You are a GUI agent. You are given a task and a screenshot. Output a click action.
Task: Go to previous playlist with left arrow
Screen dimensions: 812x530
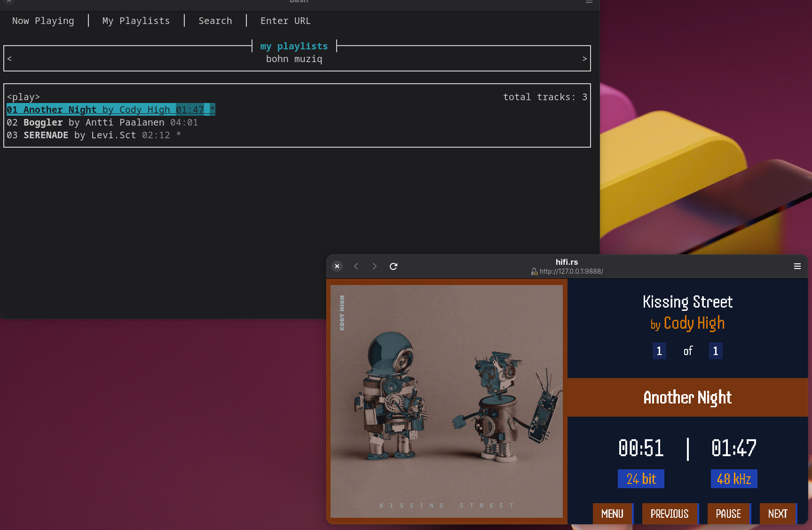9,59
